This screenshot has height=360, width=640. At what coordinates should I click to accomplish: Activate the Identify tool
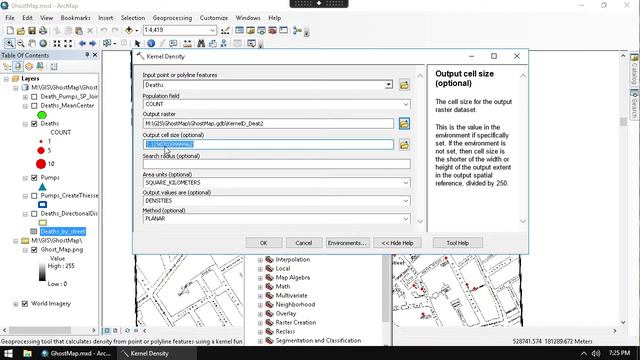click(151, 43)
